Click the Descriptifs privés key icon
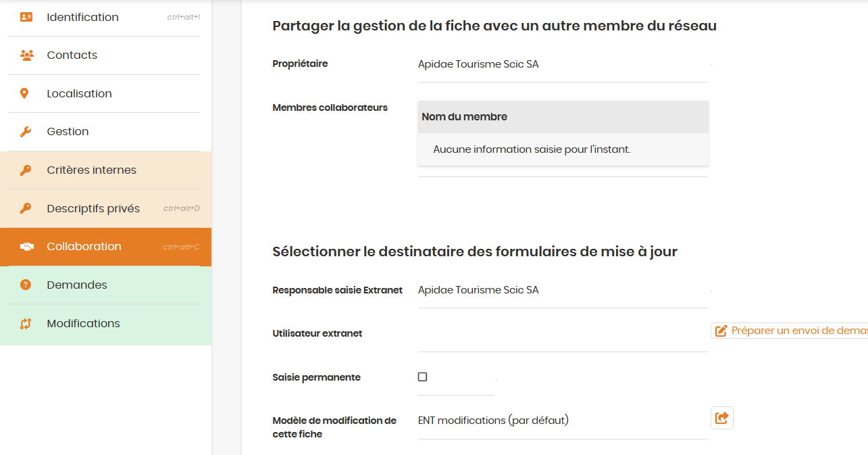 26,208
